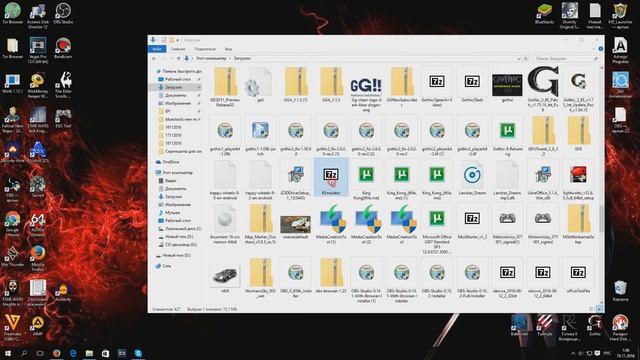Screen dimensions: 640x360
Task: Select the maxresdefault image thumbnail
Action: (296, 224)
